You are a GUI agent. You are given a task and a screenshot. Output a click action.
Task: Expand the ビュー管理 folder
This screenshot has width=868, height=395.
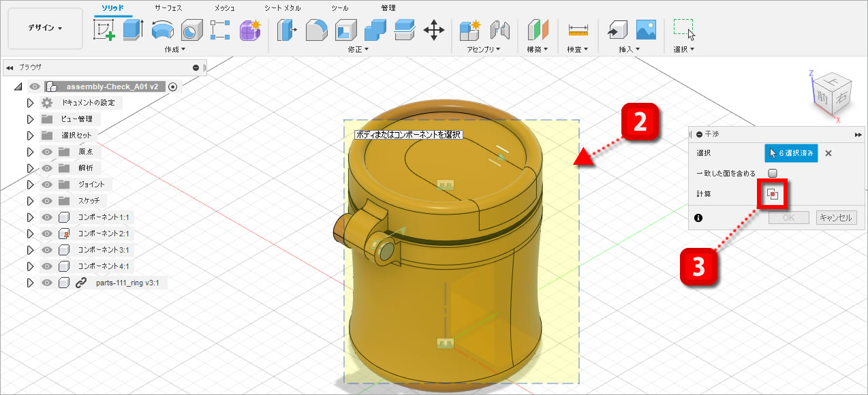pos(30,119)
